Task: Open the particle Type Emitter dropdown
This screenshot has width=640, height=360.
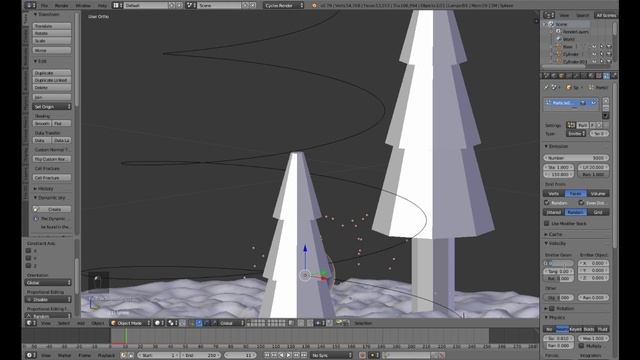Action: (x=576, y=133)
